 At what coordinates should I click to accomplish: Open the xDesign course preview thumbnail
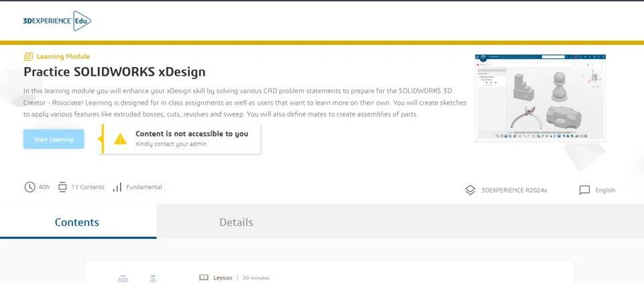coord(540,98)
